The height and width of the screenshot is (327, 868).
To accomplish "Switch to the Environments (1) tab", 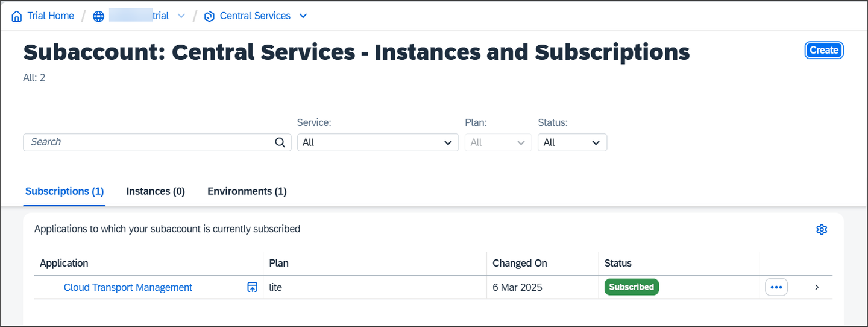I will (x=247, y=191).
